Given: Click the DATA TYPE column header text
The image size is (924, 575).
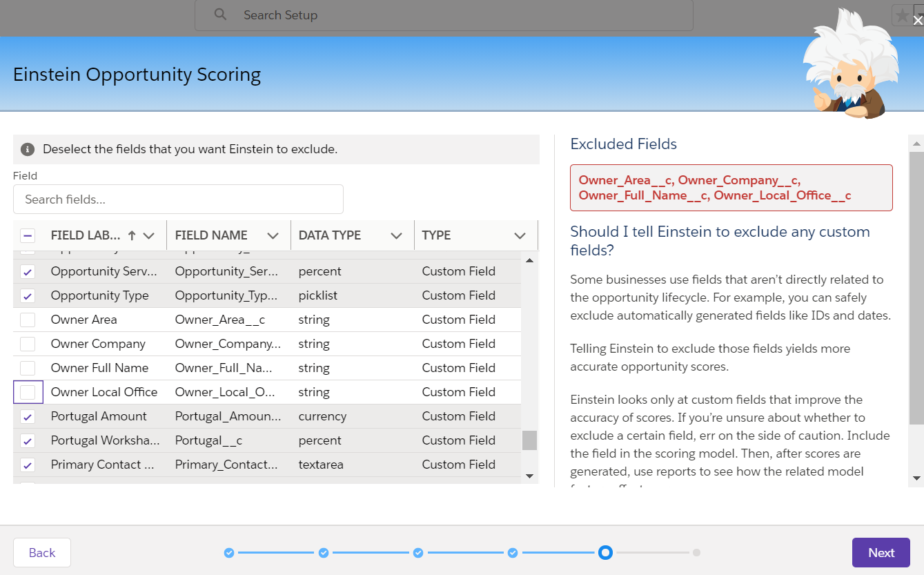Looking at the screenshot, I should (x=330, y=235).
